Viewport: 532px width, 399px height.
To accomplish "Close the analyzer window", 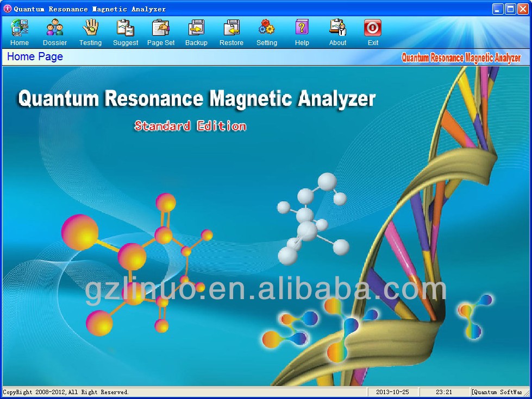I will coord(523,9).
